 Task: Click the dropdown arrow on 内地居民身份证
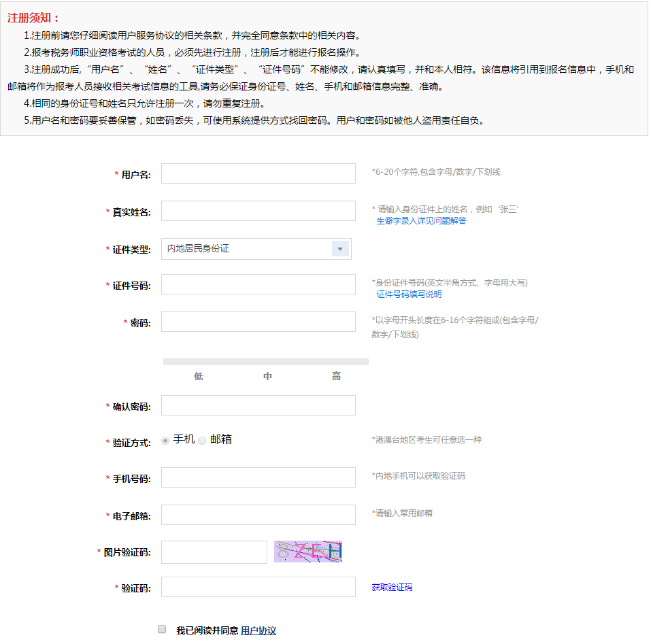point(339,248)
